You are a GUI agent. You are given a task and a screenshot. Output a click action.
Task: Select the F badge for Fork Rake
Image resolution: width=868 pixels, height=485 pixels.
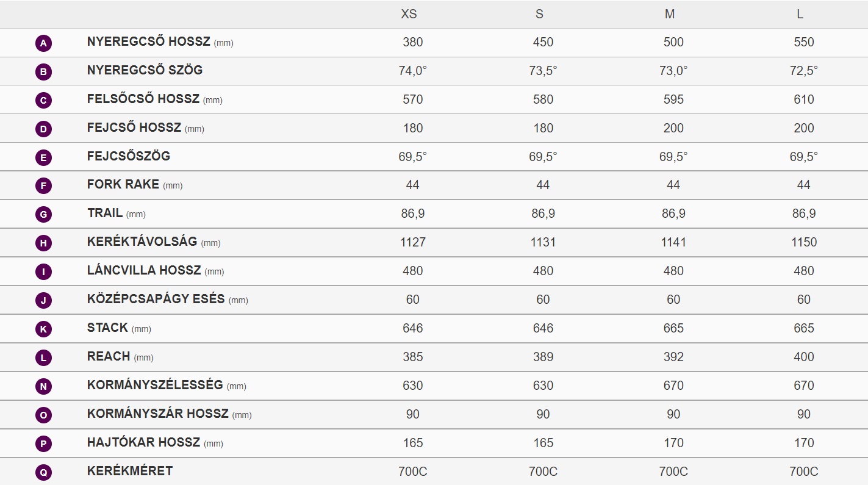[x=43, y=186]
